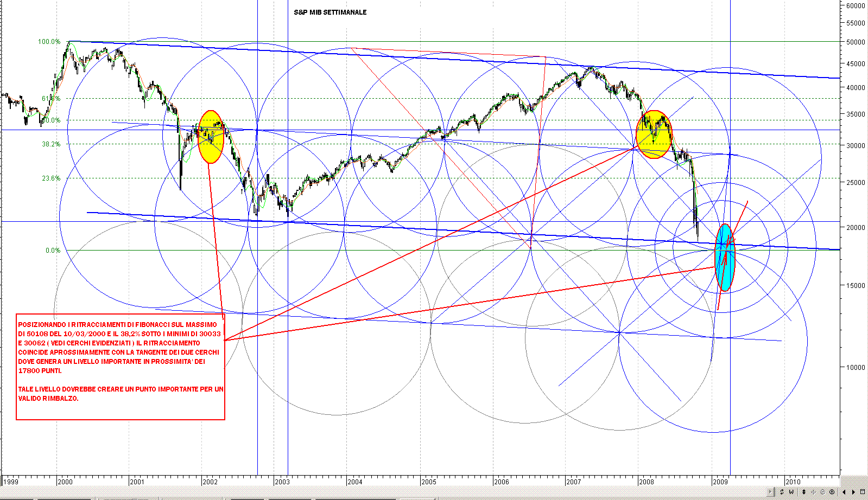Click the '2002' year label on the time axis

click(x=210, y=482)
